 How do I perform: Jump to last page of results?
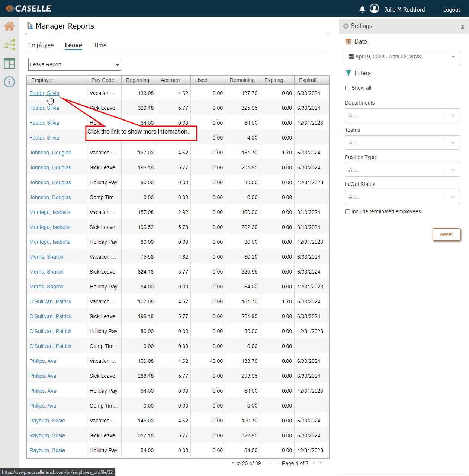[x=321, y=463]
